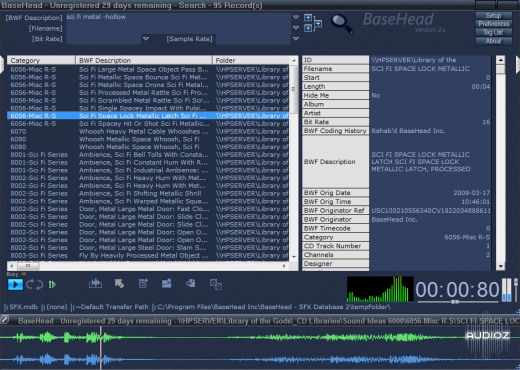Select the Ambience Sci Fi Shifting Metallic Shrill row
The height and width of the screenshot is (370, 520).
coord(149,193)
